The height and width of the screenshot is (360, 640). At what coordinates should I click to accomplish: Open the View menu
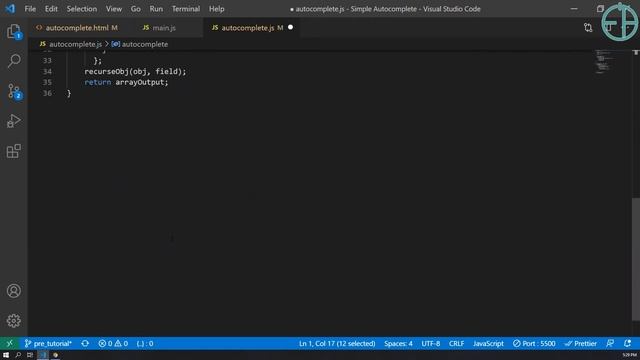[x=114, y=9]
